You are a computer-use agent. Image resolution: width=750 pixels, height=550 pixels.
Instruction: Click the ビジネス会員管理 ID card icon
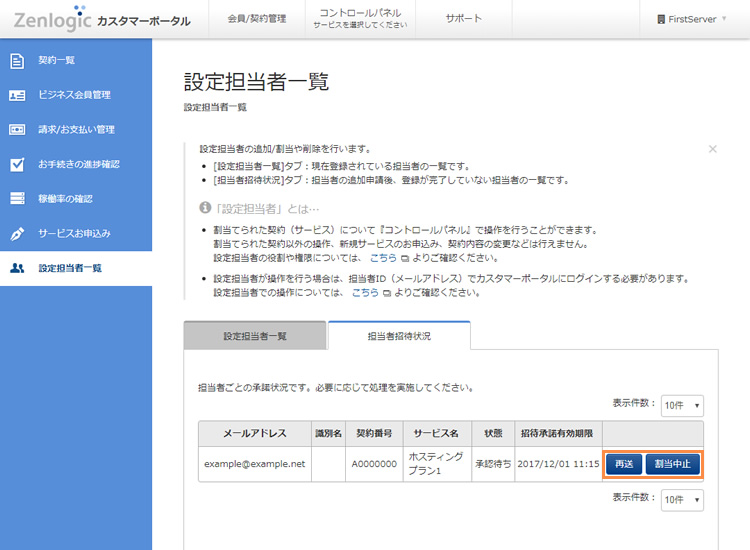17,95
